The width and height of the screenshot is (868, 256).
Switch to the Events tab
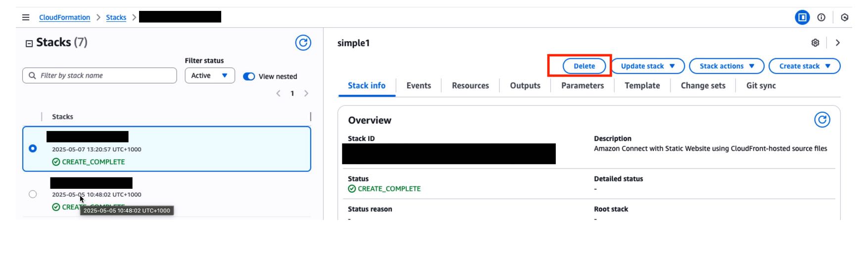click(x=418, y=85)
